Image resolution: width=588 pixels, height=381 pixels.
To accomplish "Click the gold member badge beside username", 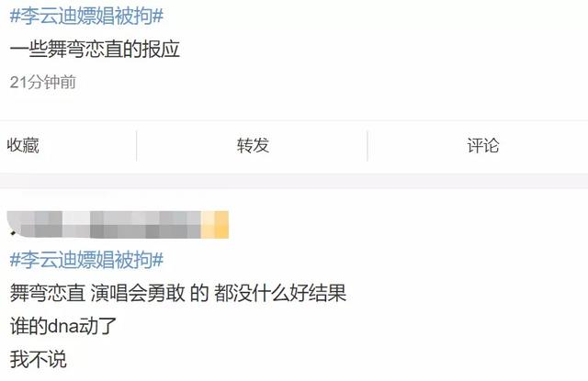I will [x=215, y=225].
